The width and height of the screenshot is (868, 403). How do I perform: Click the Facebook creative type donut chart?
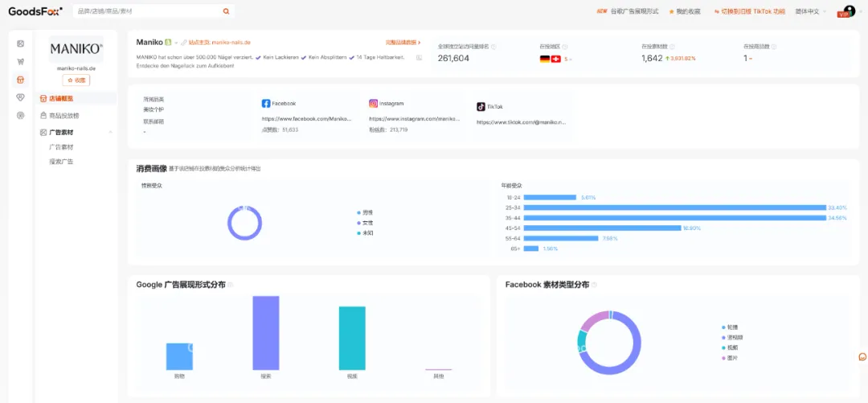[x=609, y=343]
